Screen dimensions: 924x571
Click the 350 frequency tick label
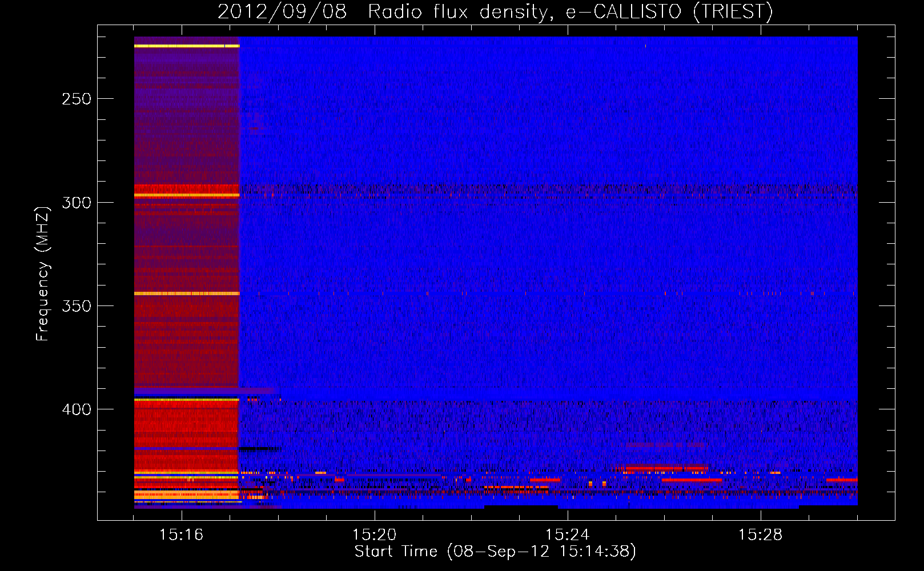click(x=77, y=306)
